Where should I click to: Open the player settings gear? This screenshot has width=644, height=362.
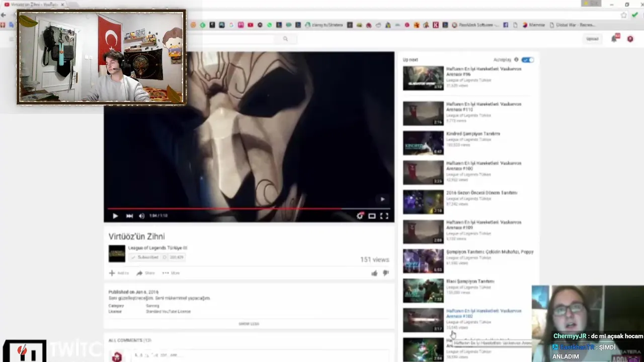360,216
